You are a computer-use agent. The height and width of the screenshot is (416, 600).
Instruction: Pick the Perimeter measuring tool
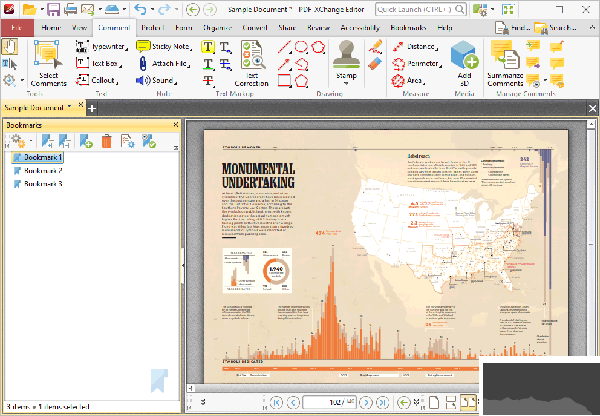417,63
